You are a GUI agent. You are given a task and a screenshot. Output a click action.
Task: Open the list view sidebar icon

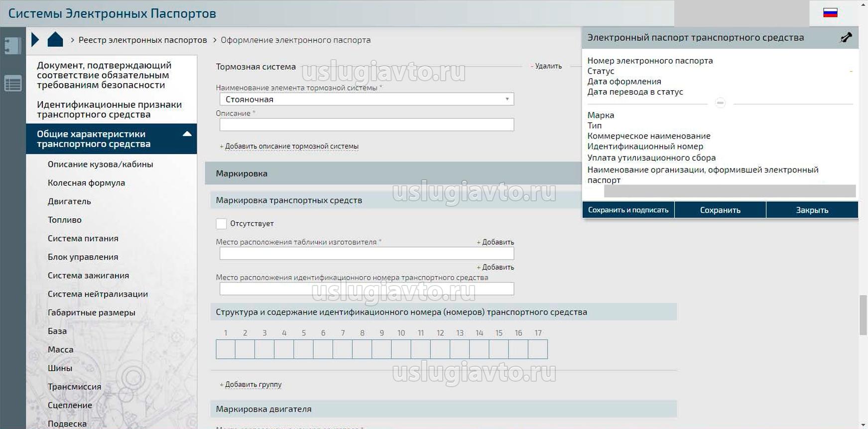tap(12, 83)
